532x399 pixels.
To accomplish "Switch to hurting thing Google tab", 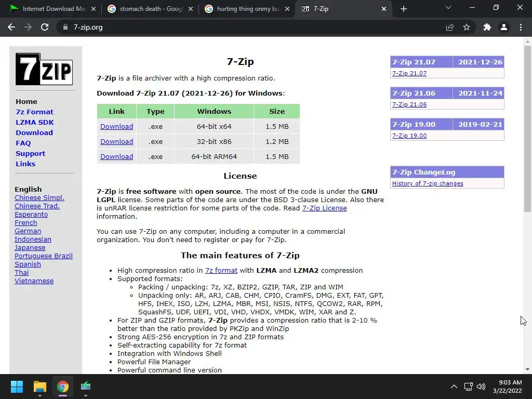I will point(247,9).
